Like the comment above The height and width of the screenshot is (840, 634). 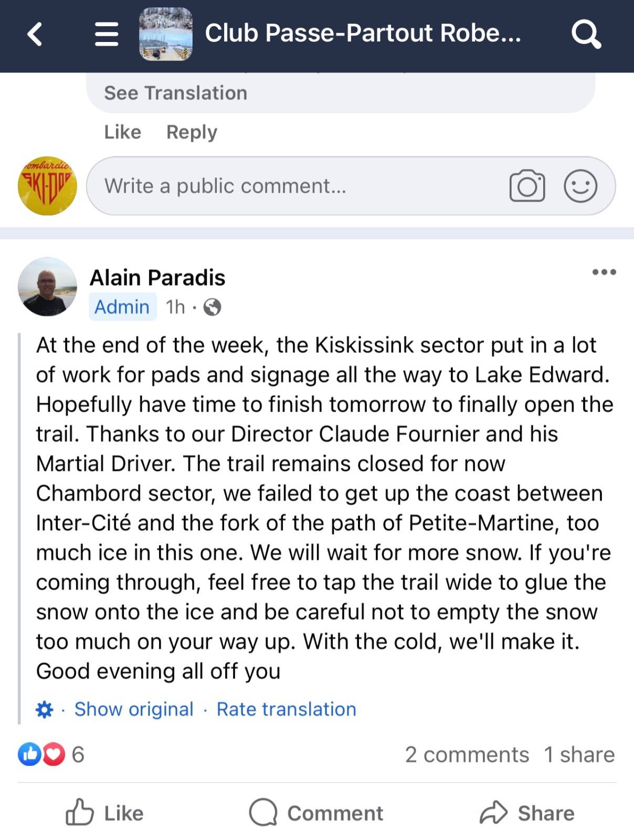[x=122, y=132]
